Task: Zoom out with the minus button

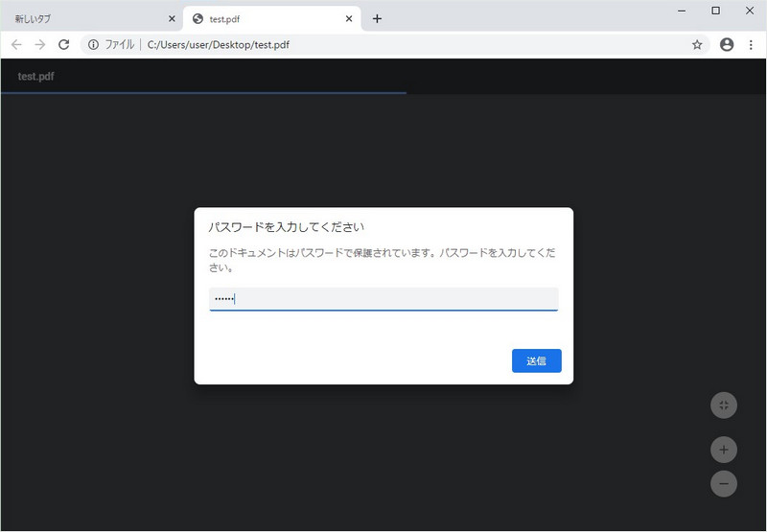Action: click(x=724, y=483)
